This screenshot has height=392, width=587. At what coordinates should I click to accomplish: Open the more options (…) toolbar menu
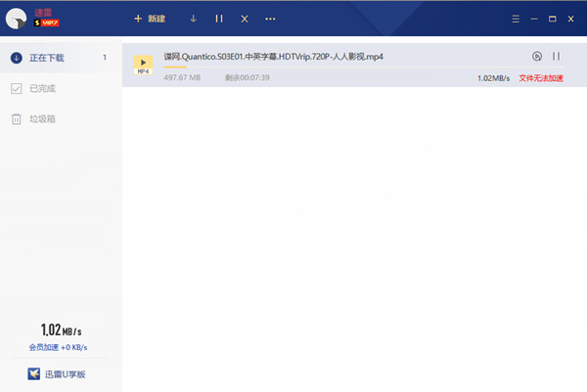tap(270, 19)
